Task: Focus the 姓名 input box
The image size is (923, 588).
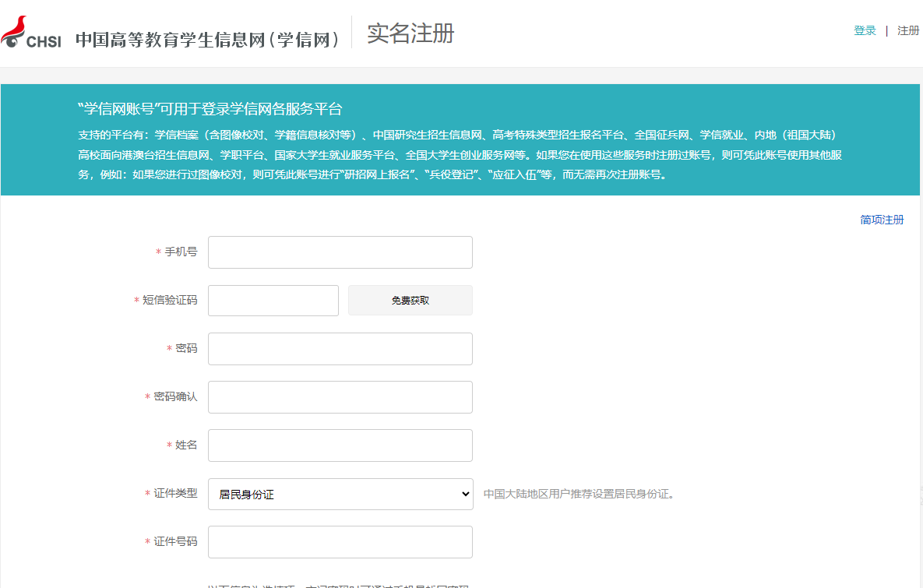Action: [x=340, y=445]
